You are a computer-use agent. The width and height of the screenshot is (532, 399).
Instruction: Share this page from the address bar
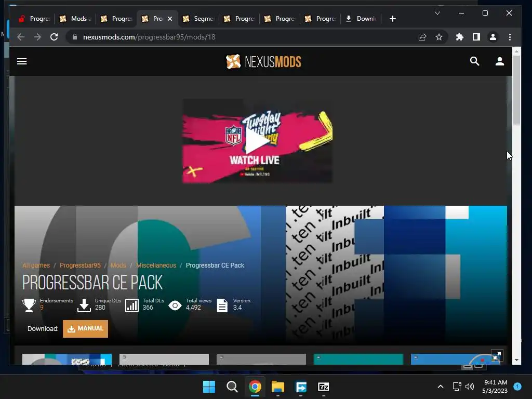pos(422,37)
